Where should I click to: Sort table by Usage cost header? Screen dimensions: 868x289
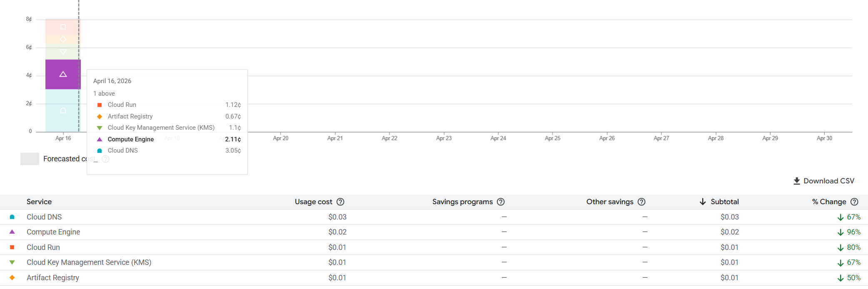point(313,202)
